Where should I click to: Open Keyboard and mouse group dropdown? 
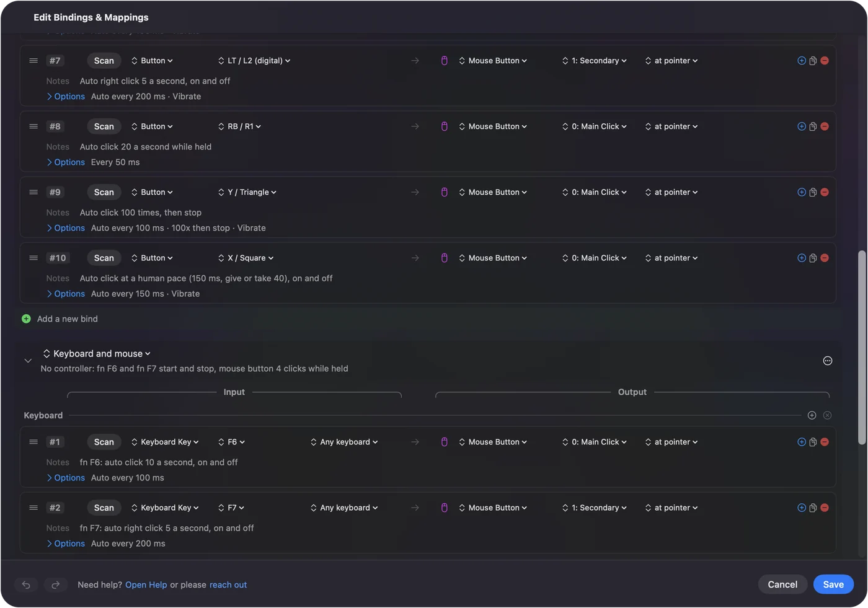pos(97,353)
